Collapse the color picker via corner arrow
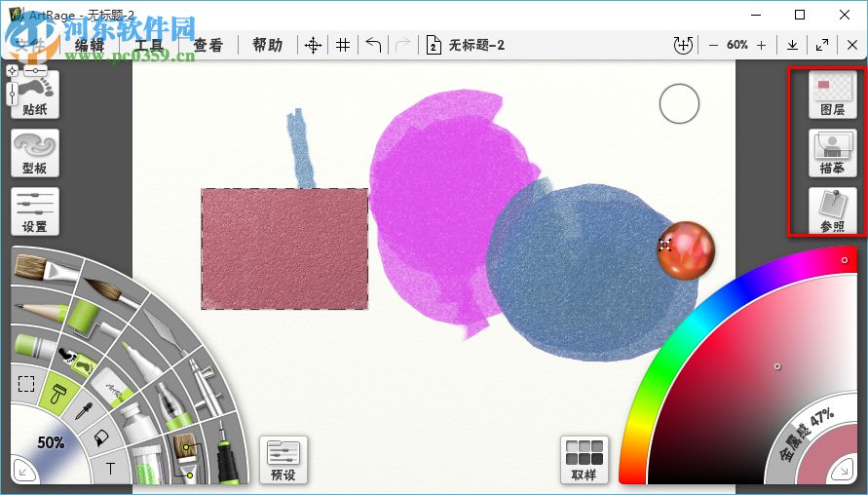The height and width of the screenshot is (495, 868). pos(845,470)
